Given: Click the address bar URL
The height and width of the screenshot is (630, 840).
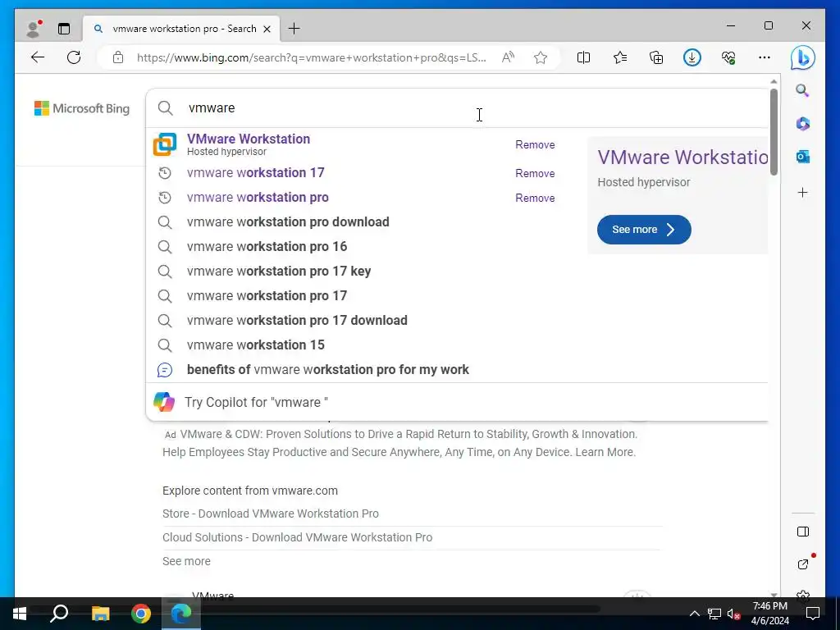Looking at the screenshot, I should pos(311,58).
